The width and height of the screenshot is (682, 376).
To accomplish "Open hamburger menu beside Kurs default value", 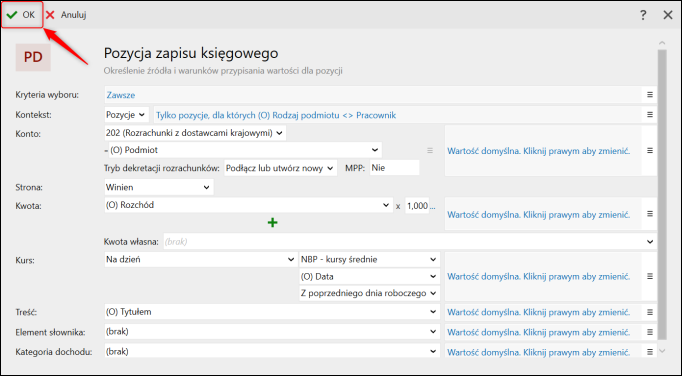I will pyautogui.click(x=649, y=276).
